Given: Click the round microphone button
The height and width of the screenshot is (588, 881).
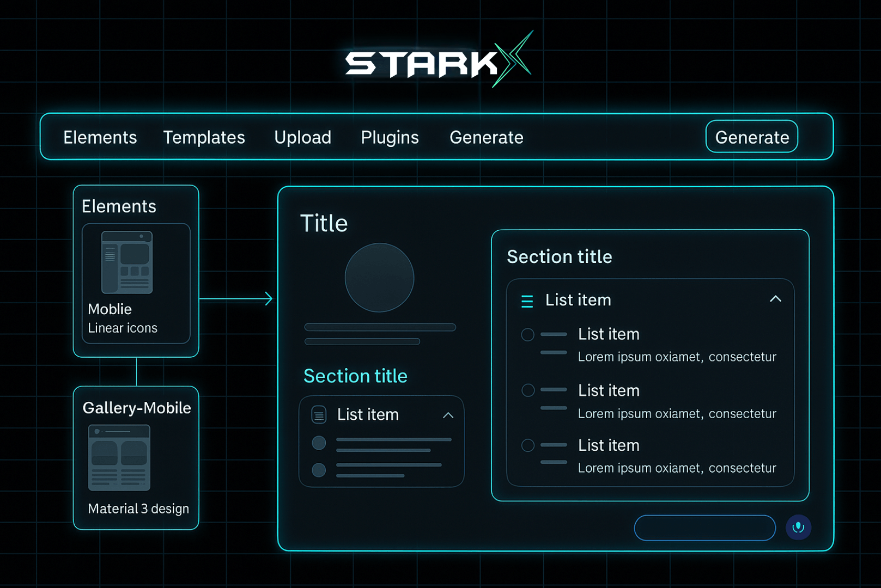Looking at the screenshot, I should [798, 528].
